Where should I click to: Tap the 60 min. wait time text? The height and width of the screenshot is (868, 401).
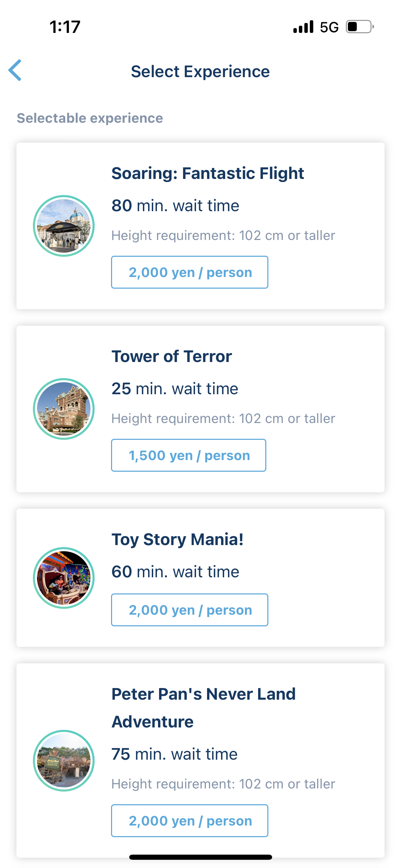[175, 572]
